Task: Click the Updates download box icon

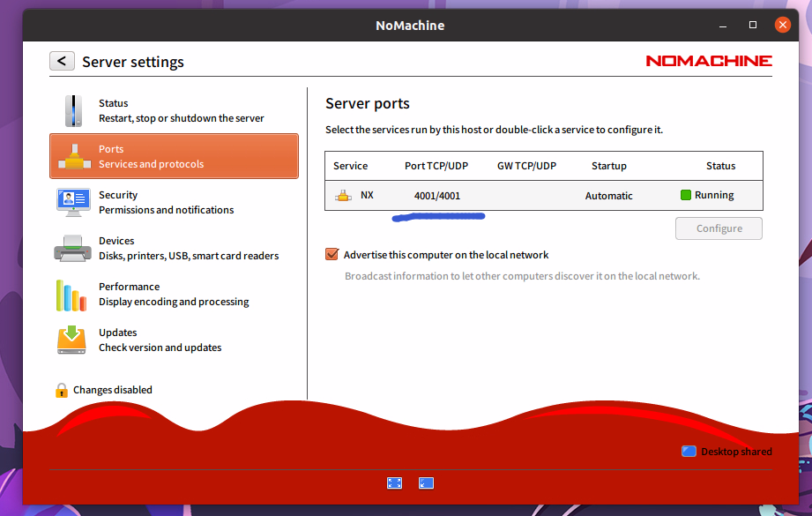Action: (x=71, y=340)
